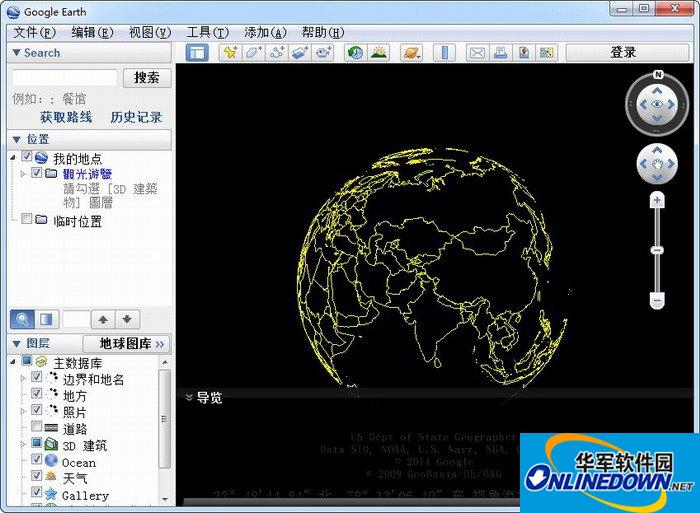The image size is (700, 513).
Task: Open the 帮助(H) menu
Action: (322, 32)
